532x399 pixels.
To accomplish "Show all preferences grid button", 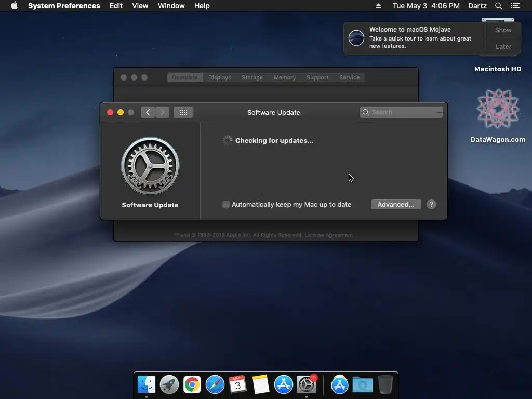I will [x=183, y=112].
